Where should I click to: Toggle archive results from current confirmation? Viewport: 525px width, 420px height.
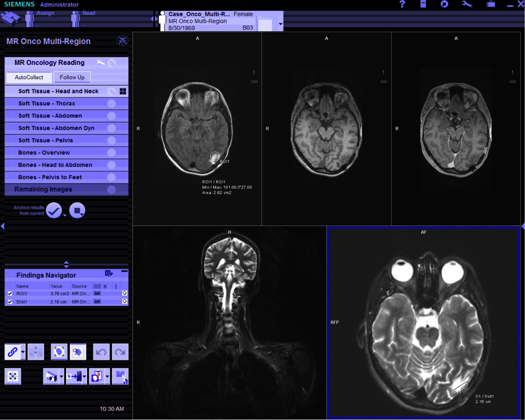[x=54, y=210]
